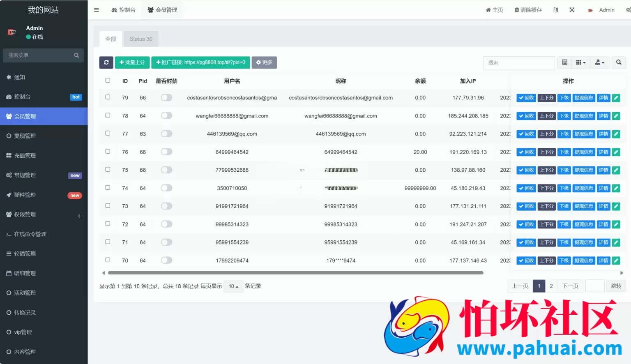This screenshot has width=631, height=364.
Task: Open the page size dropdown showing 10
Action: [x=233, y=286]
